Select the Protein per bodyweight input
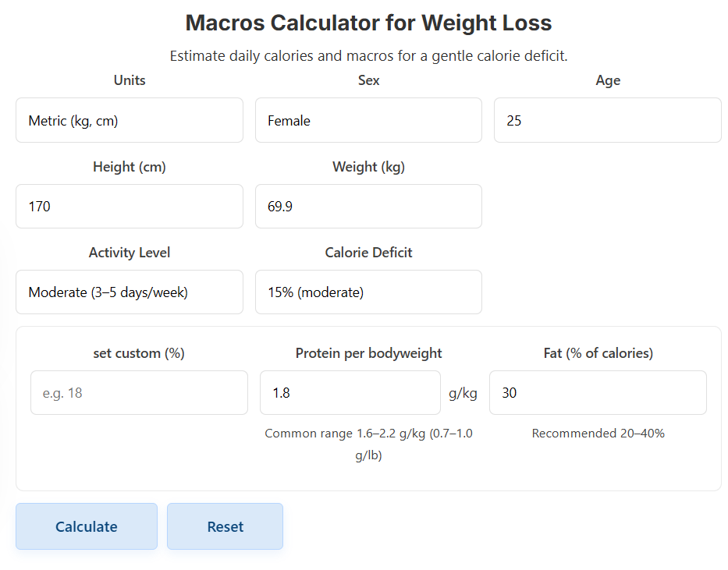Screen dimensions: 728x570 tap(350, 392)
